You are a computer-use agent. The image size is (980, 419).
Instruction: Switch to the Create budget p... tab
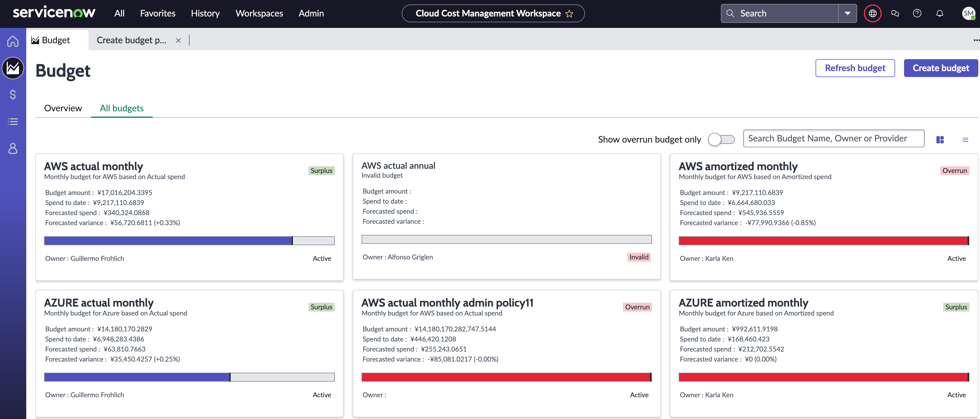coord(132,40)
